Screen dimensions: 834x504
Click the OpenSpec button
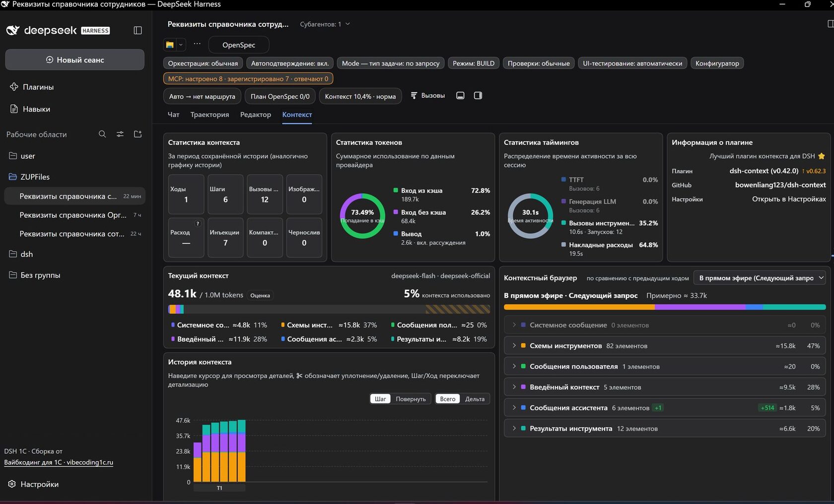[x=239, y=45]
